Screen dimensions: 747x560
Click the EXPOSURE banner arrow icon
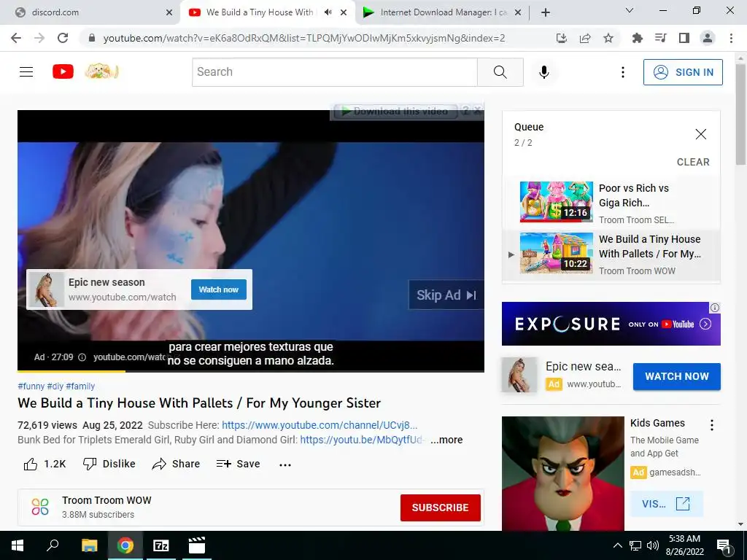705,324
